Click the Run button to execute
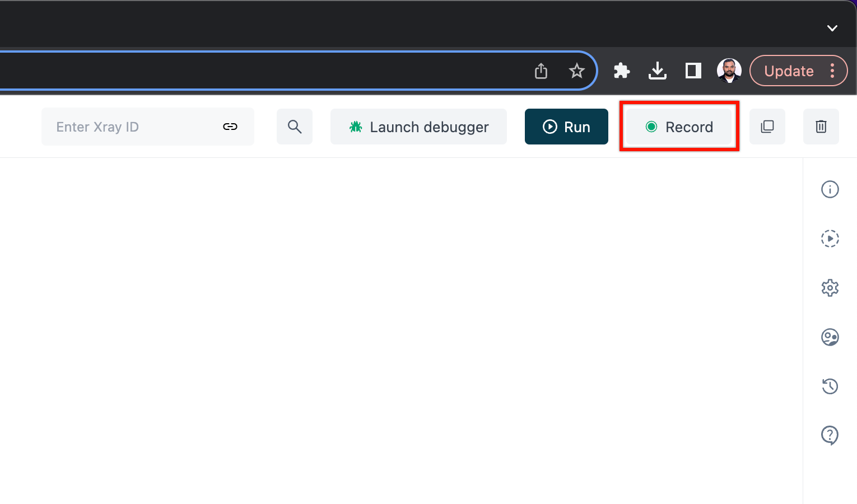Screen dimensions: 857x504 pyautogui.click(x=566, y=127)
